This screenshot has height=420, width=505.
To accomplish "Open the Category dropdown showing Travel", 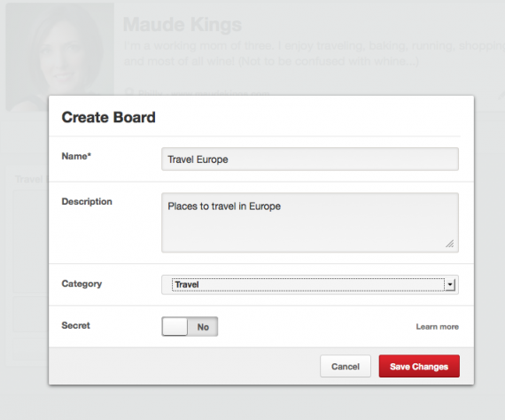I will 310,284.
